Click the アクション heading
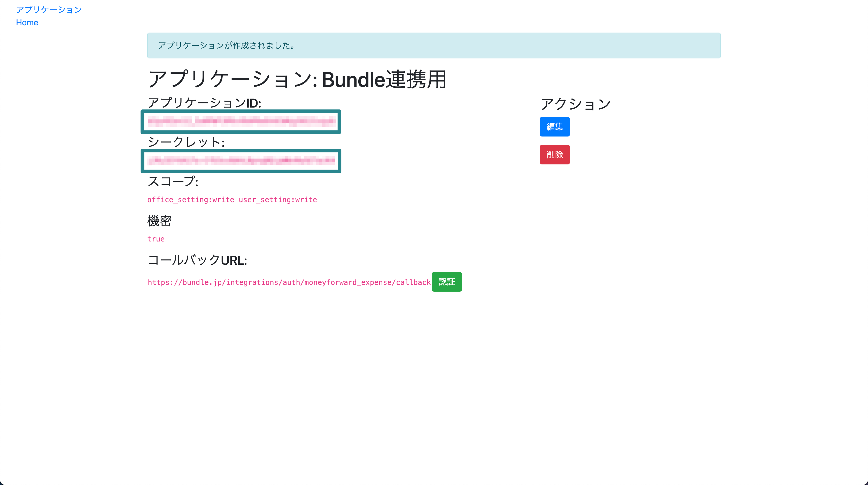 575,104
